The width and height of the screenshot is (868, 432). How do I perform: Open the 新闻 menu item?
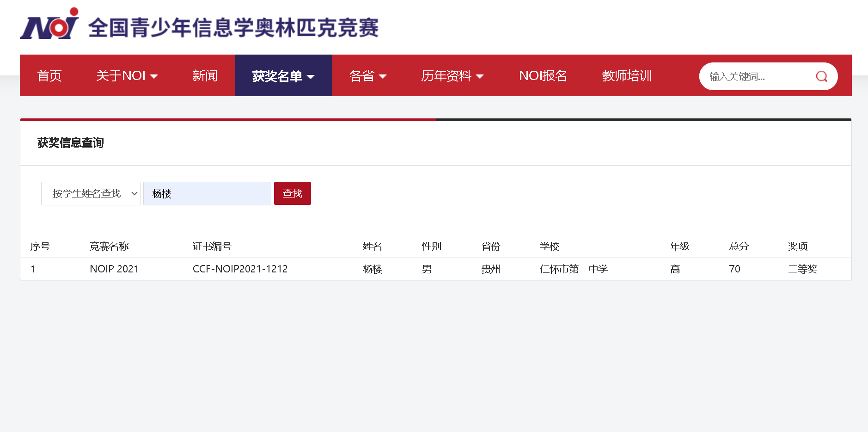pos(205,76)
